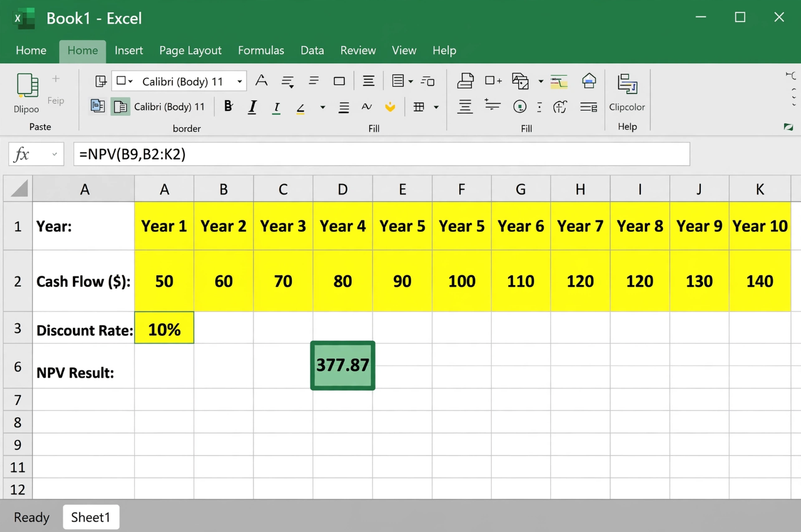Click the overlapping-pages icon left of font box
801x532 pixels.
point(101,81)
